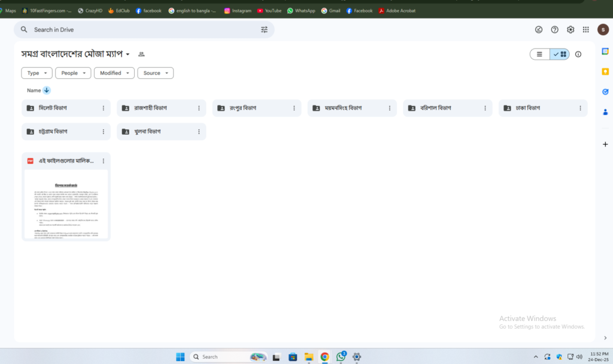Open the Google apps grid launcher
The height and width of the screenshot is (364, 613).
coord(586,29)
